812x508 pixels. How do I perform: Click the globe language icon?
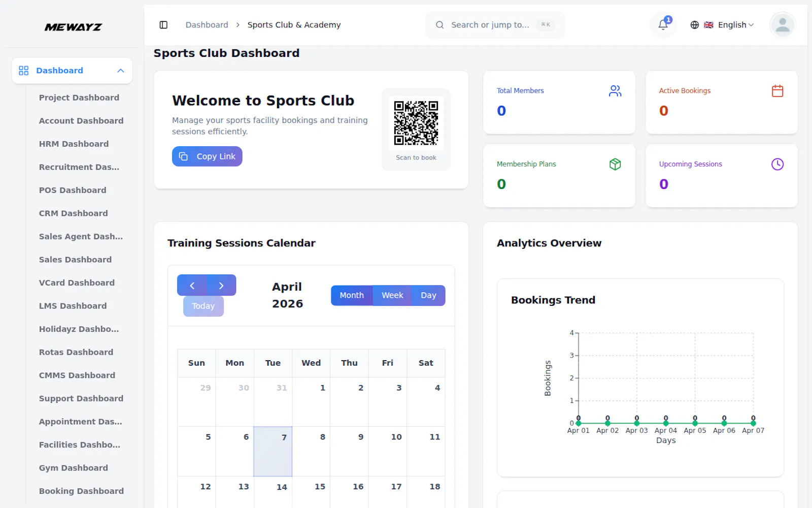(x=695, y=25)
